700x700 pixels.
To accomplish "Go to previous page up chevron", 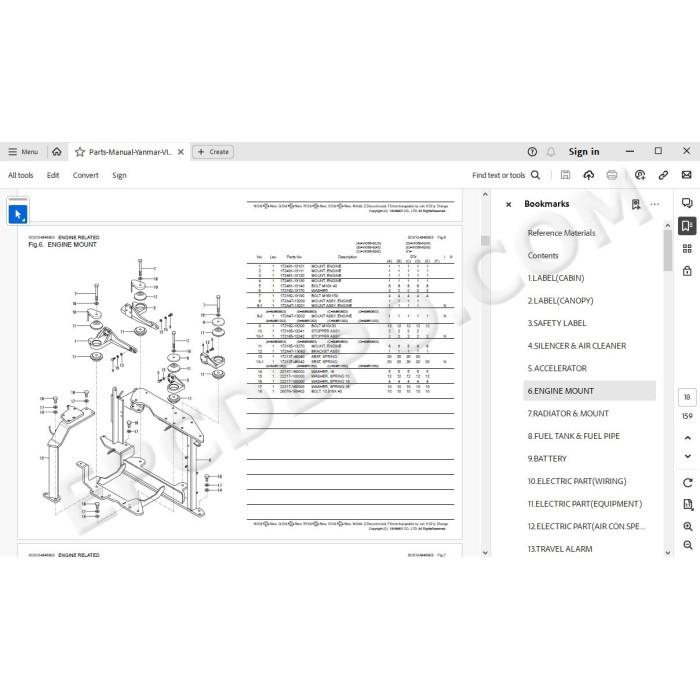I will click(688, 438).
